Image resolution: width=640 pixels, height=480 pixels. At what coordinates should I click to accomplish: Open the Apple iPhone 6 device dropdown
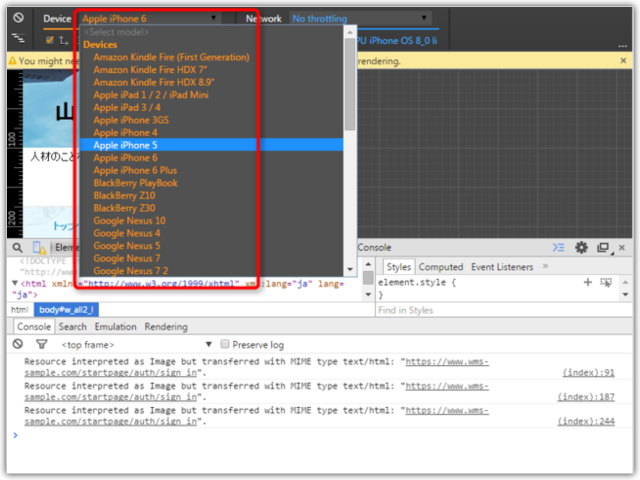(x=149, y=18)
